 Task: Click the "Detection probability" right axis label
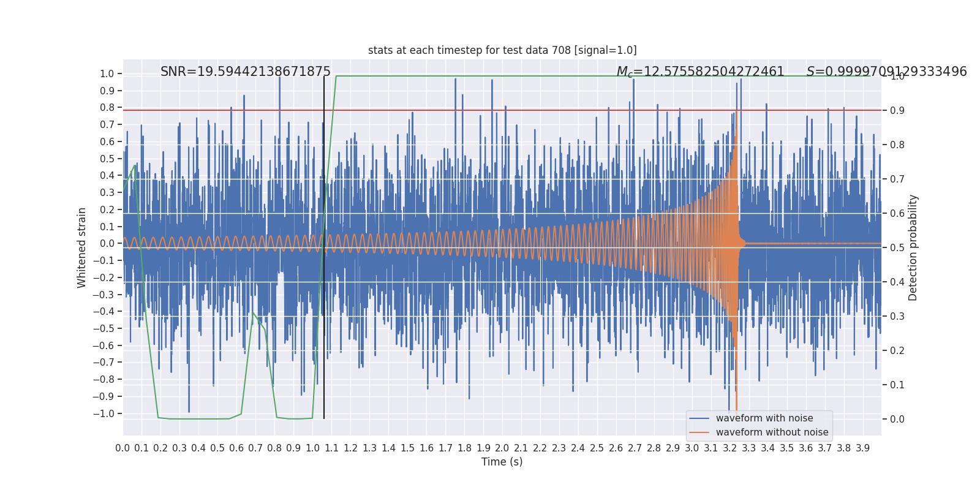tap(913, 247)
